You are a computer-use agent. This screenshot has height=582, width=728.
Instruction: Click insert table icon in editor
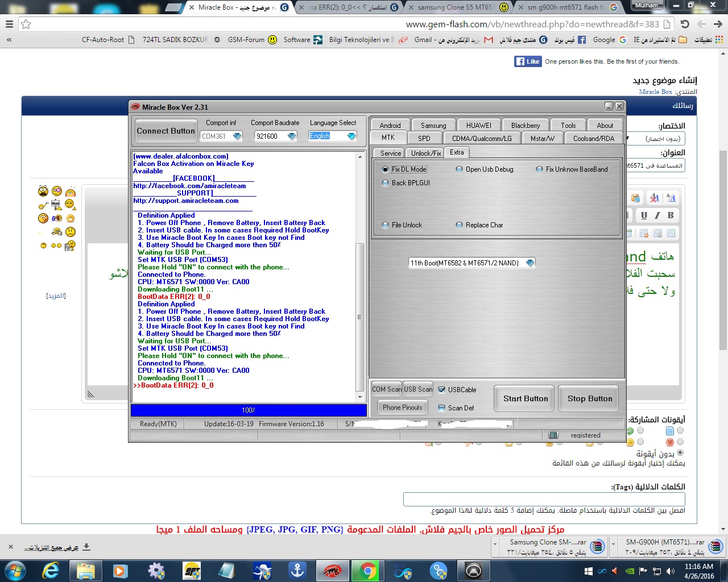(671, 233)
